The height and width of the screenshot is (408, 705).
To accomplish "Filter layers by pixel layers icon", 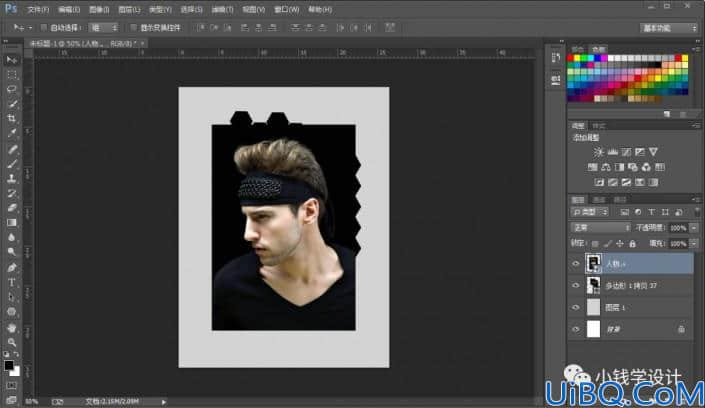I will pyautogui.click(x=625, y=212).
